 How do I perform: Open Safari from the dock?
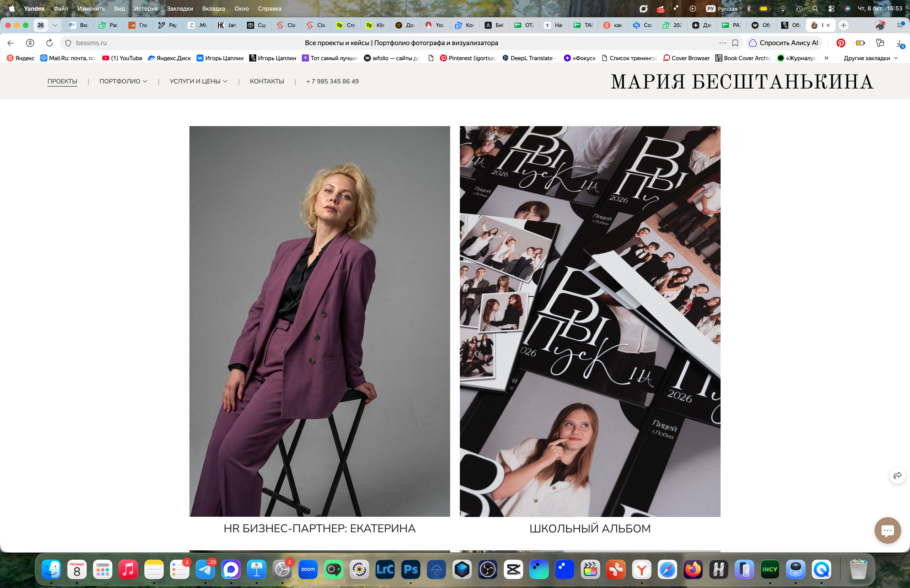tap(668, 569)
